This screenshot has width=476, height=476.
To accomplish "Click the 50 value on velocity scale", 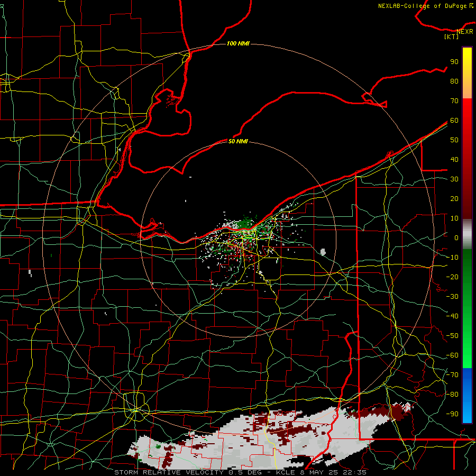I will 454,140.
